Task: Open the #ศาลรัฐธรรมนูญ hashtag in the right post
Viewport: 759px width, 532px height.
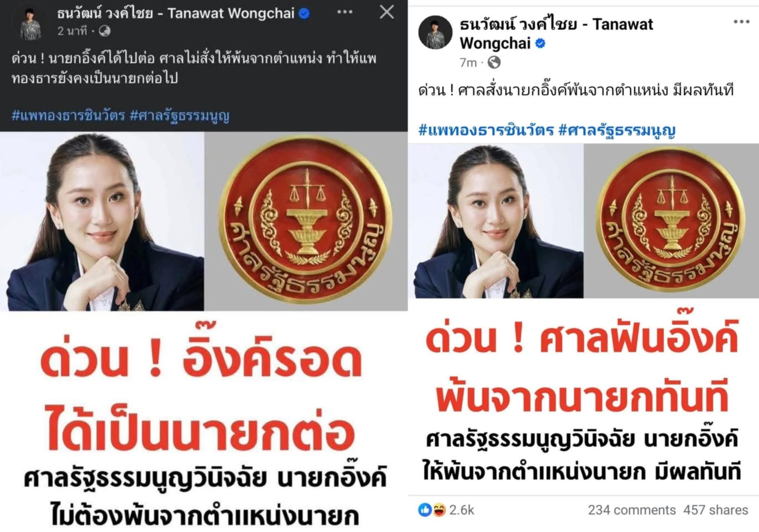Action: point(617,131)
